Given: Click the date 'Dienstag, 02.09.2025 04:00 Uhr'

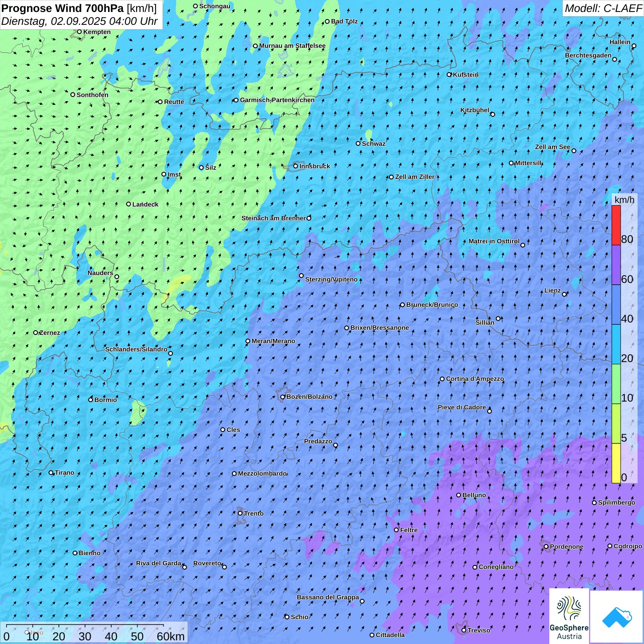Looking at the screenshot, I should pyautogui.click(x=80, y=21).
